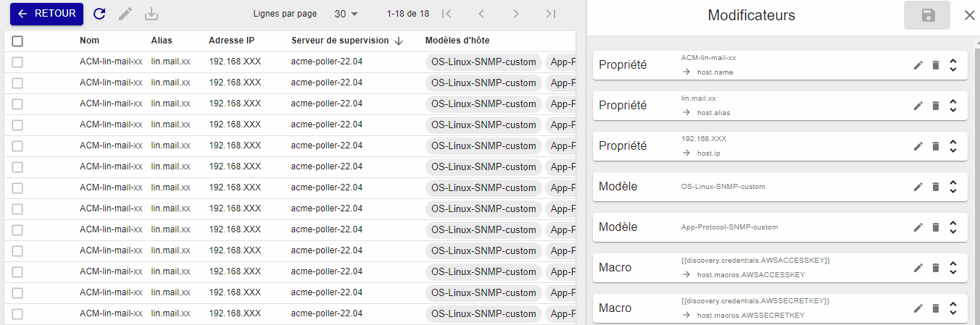The height and width of the screenshot is (325, 980).
Task: Click the RETOUR back button
Action: pos(46,14)
